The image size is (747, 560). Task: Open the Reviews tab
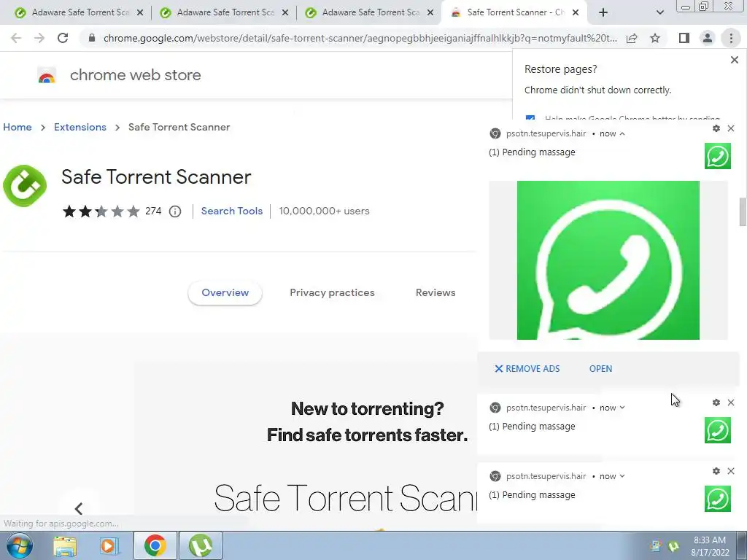(x=436, y=293)
